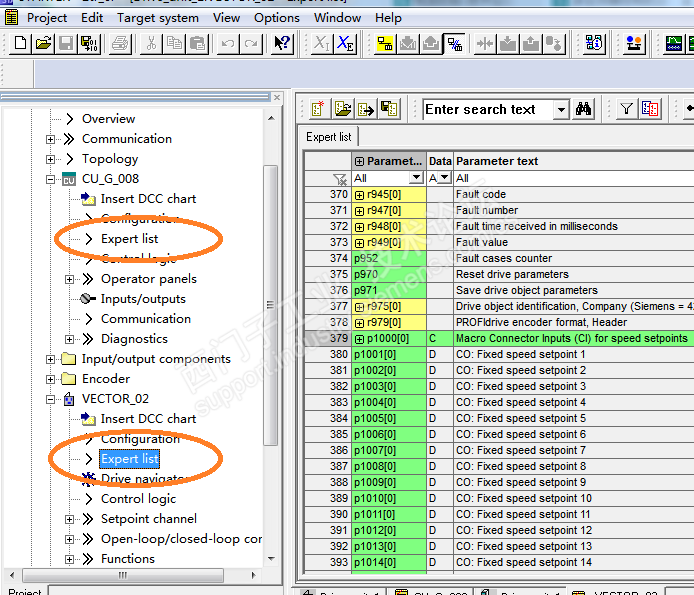The width and height of the screenshot is (694, 595).
Task: Click the Undo arrow icon
Action: pyautogui.click(x=228, y=43)
